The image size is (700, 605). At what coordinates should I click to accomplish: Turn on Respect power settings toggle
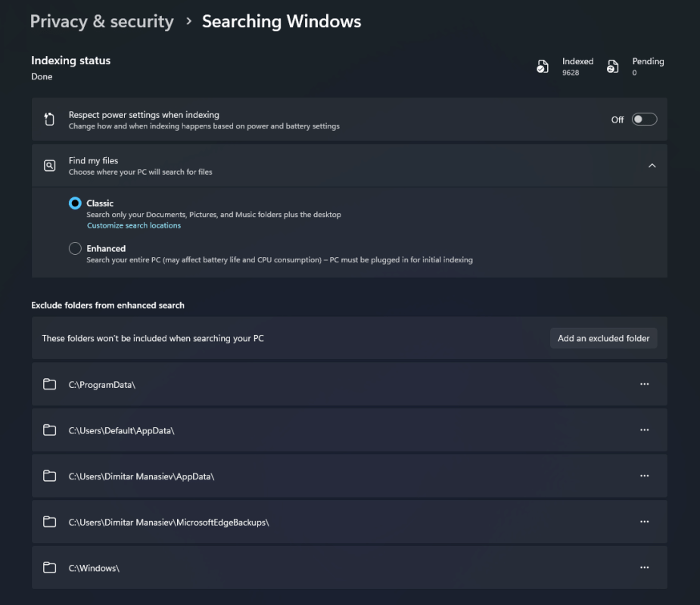pos(644,119)
